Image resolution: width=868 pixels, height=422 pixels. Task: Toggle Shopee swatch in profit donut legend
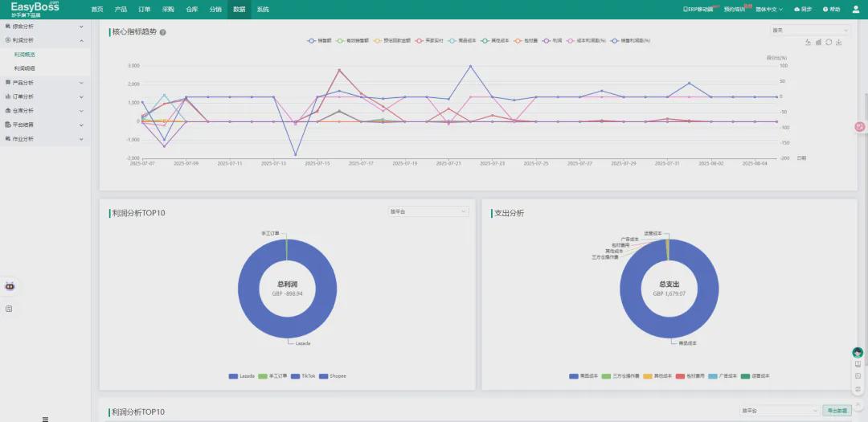[x=324, y=376]
